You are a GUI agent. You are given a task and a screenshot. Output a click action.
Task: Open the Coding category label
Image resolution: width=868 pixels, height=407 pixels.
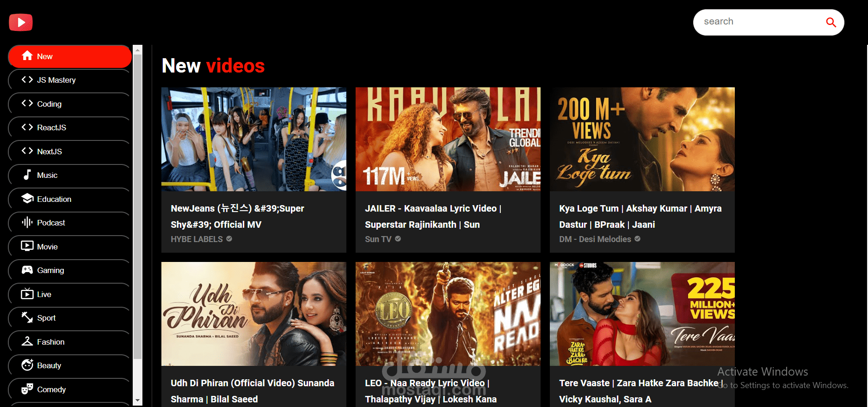49,104
